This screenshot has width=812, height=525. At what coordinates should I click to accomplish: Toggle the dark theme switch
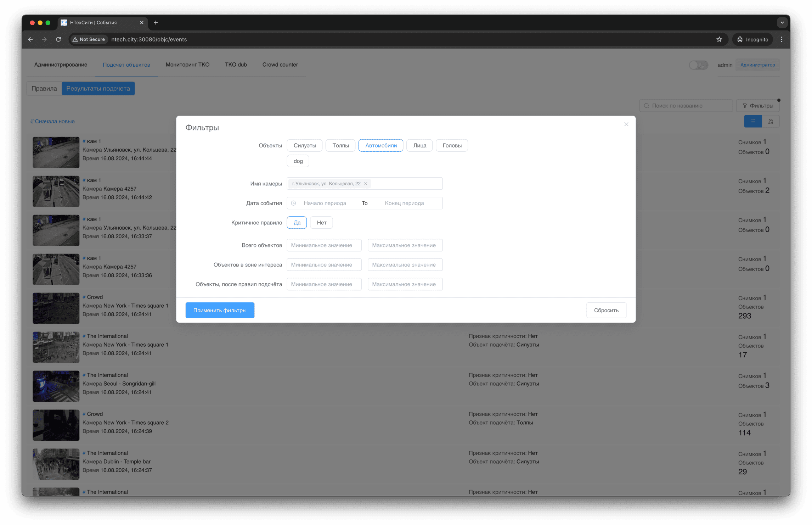tap(698, 65)
